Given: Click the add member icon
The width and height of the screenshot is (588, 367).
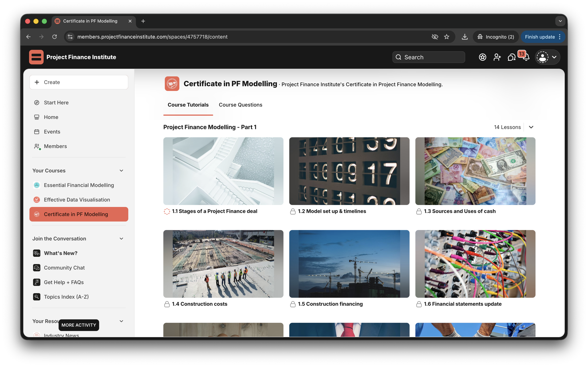Looking at the screenshot, I should coord(497,57).
